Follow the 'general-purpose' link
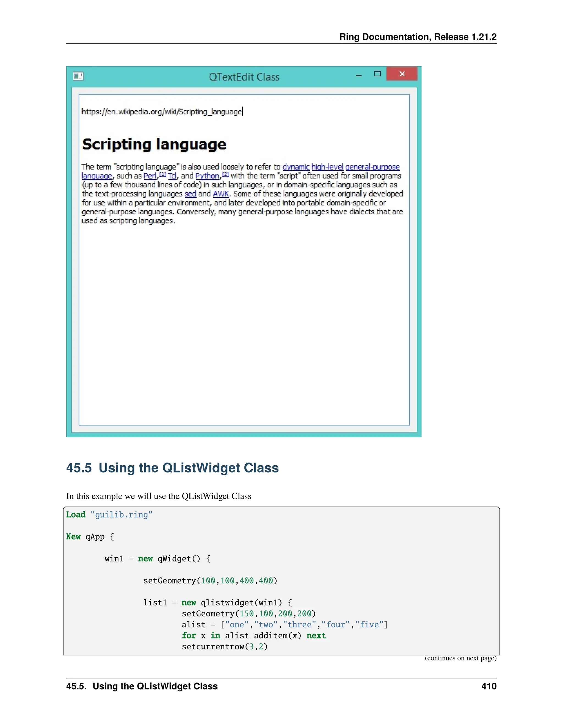 (x=372, y=167)
